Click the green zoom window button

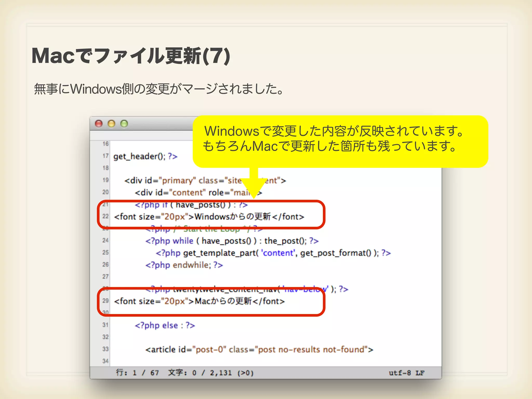point(124,124)
